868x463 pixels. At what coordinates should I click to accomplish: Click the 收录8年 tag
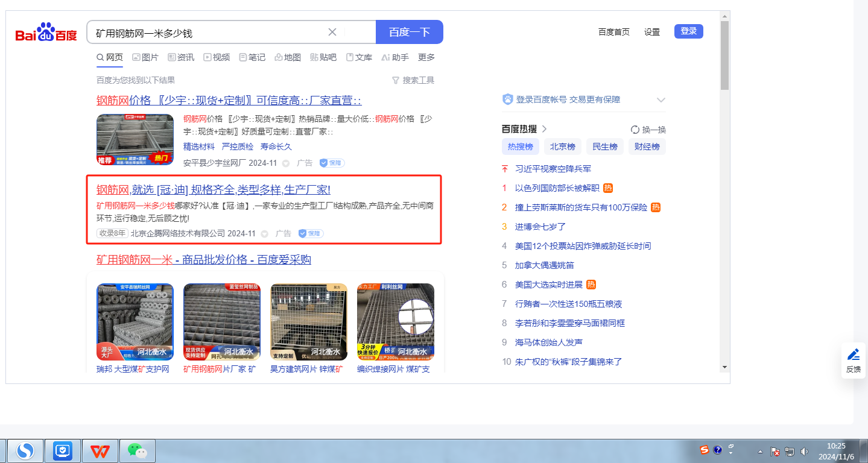click(x=112, y=233)
